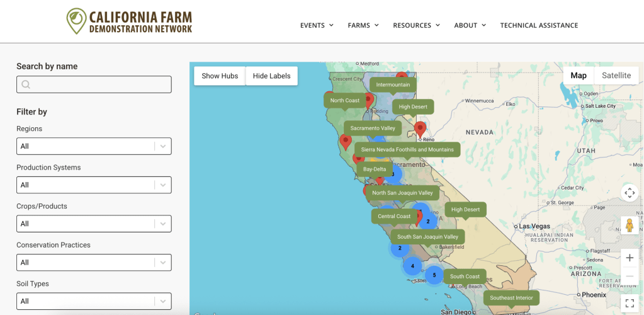The image size is (644, 315).
Task: Expand the Production Systems dropdown
Action: [x=94, y=185]
